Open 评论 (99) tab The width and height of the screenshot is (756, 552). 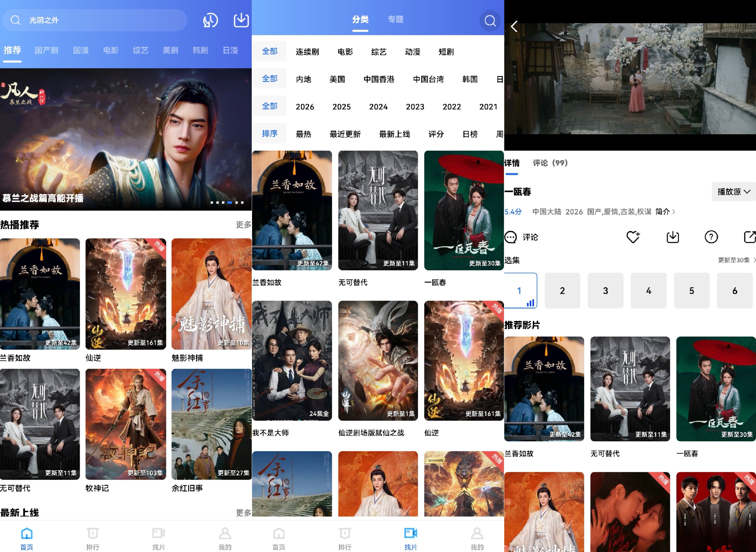550,163
